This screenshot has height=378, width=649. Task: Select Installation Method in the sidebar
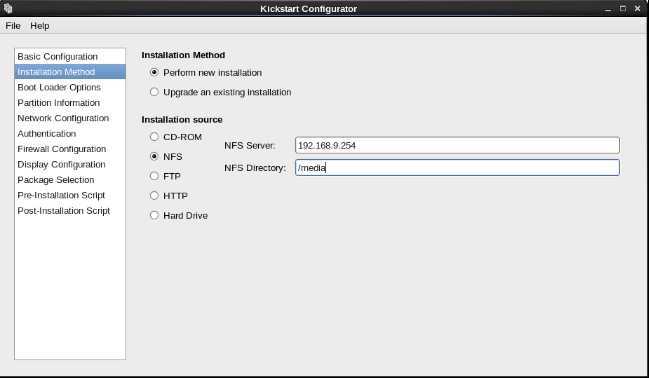click(x=70, y=72)
